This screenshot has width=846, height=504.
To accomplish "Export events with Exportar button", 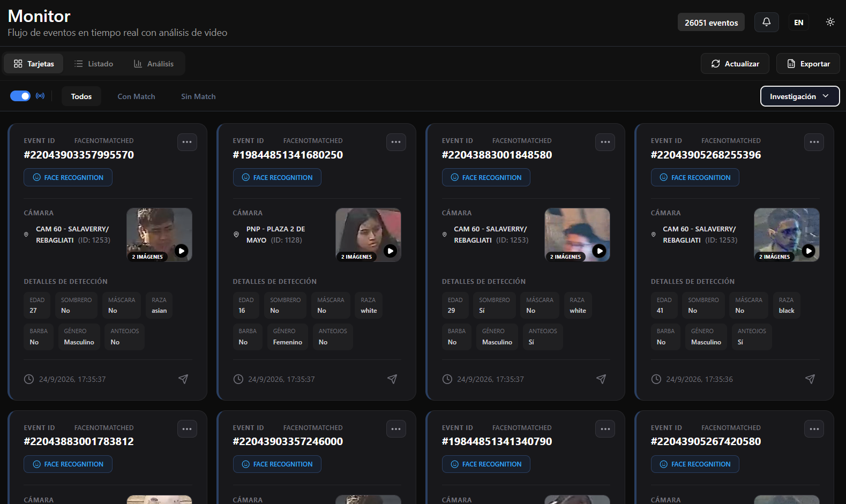I will tap(808, 64).
